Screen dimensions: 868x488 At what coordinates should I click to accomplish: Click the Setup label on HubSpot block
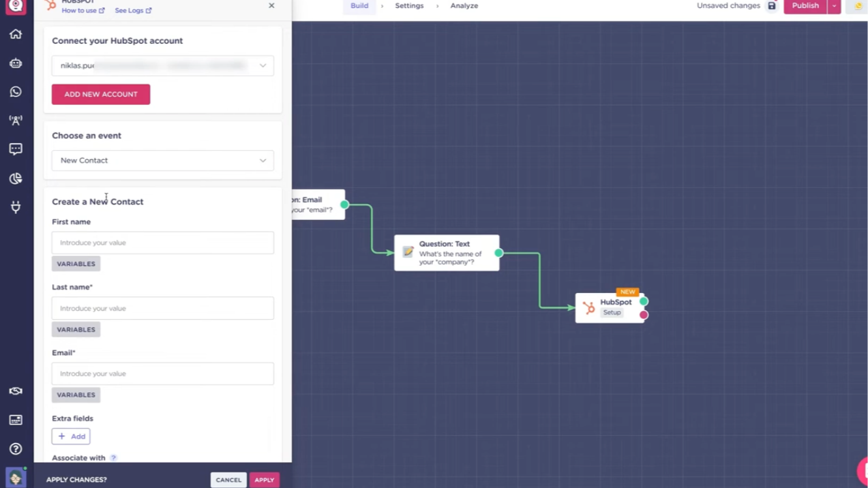[612, 313]
